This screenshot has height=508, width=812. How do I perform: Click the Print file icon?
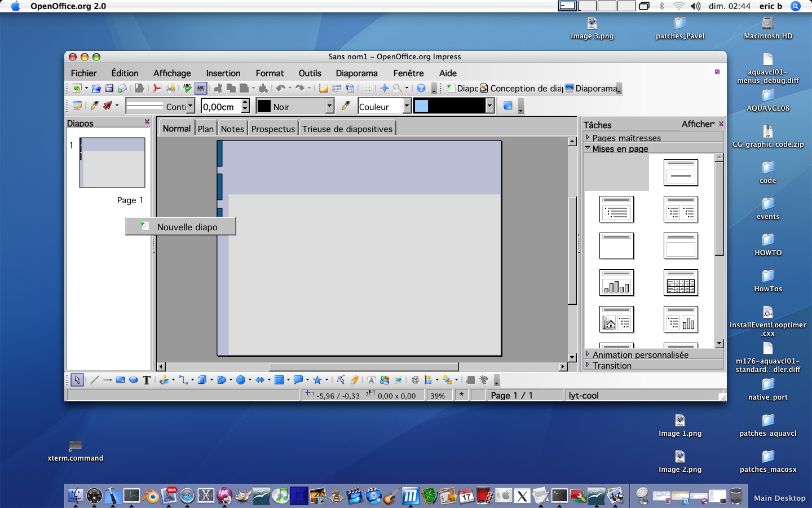[x=170, y=88]
